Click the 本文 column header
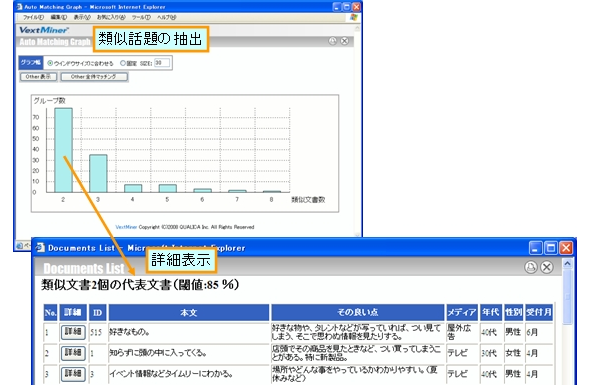Image resolution: width=590 pixels, height=385 pixels. coord(189,312)
